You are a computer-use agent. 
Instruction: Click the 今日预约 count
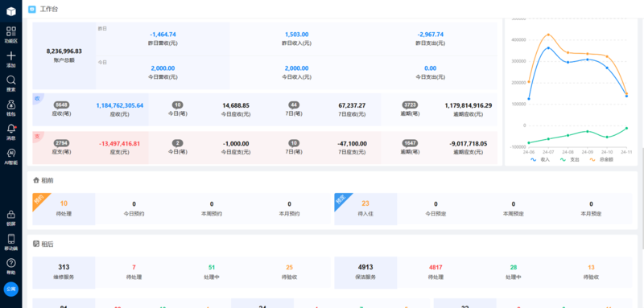coord(134,203)
